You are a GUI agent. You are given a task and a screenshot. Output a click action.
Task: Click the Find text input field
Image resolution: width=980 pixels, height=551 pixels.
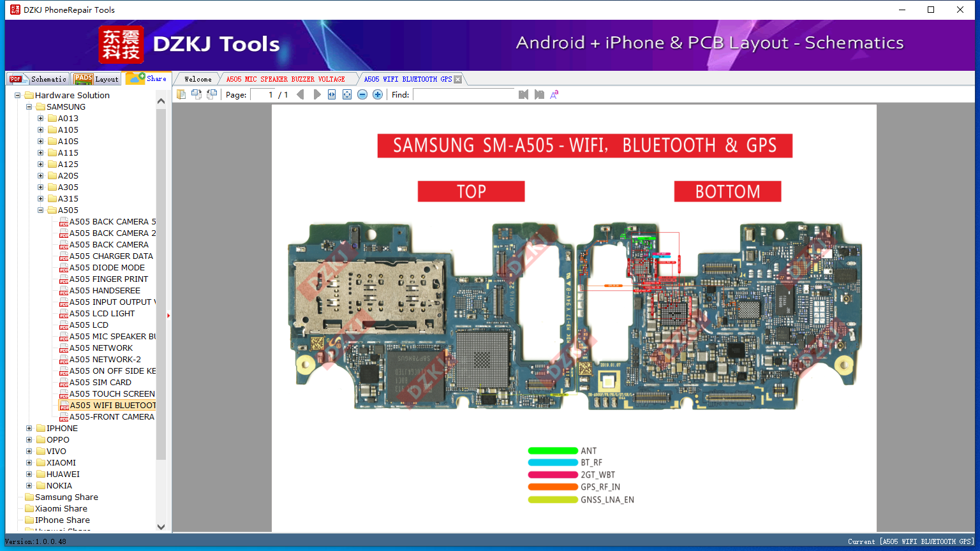click(464, 94)
